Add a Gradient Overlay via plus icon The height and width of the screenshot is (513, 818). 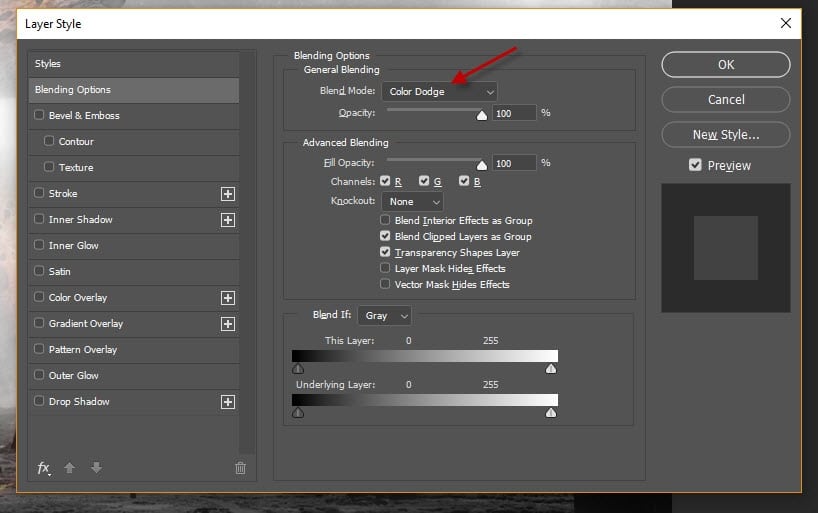pos(228,324)
